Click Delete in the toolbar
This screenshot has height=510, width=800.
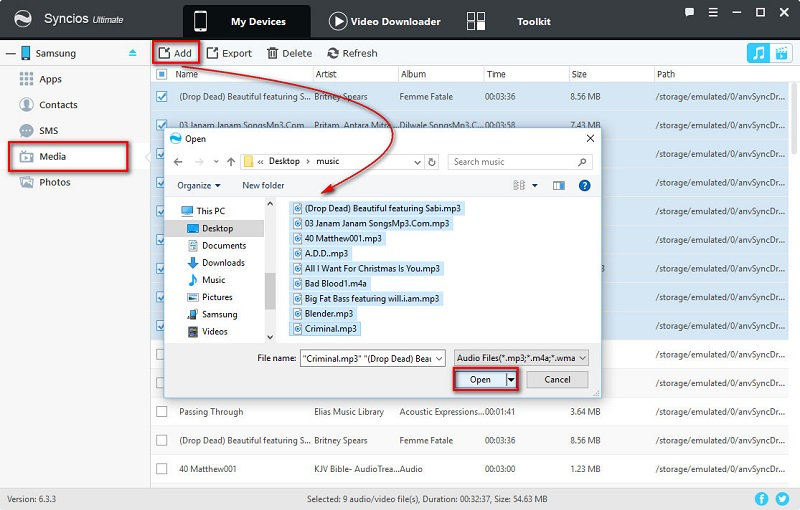coord(289,53)
